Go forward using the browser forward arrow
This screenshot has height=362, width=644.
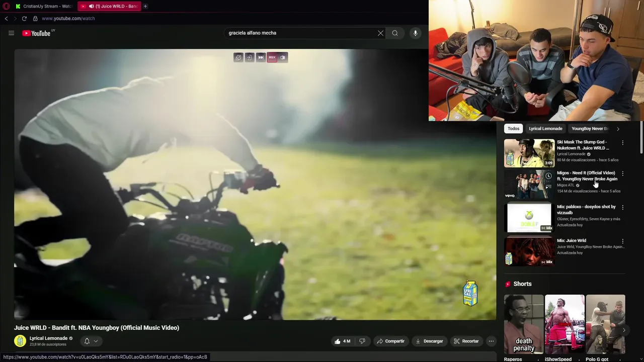point(15,19)
